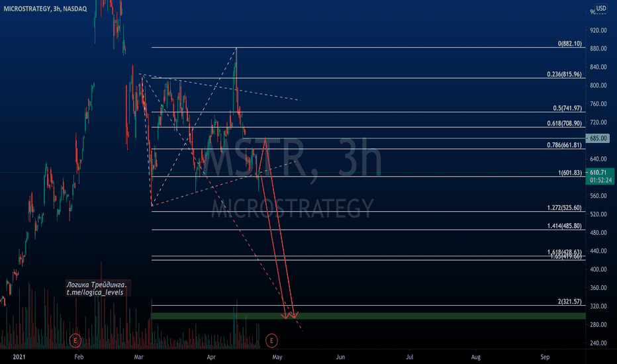Image resolution: width=617 pixels, height=364 pixels.
Task: Click the May label on time axis
Action: (277, 357)
